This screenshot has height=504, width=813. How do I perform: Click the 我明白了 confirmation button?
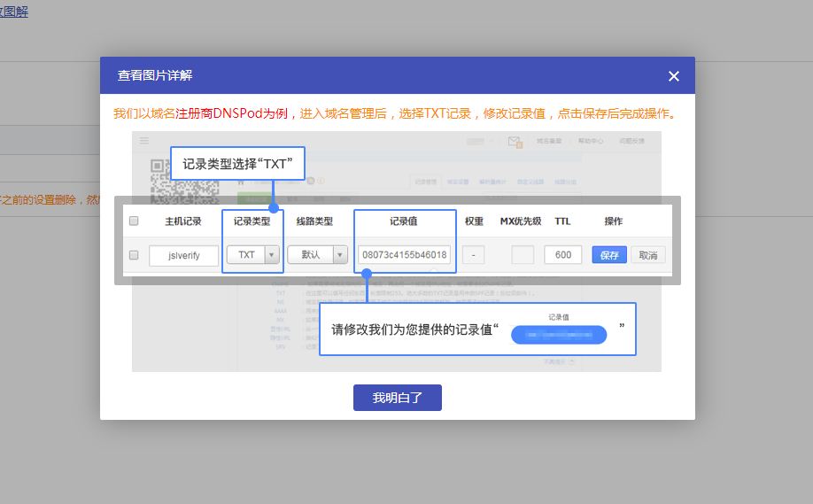397,398
